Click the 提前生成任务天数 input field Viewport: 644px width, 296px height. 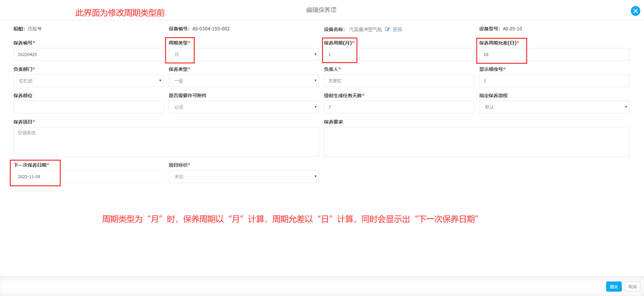pos(399,107)
